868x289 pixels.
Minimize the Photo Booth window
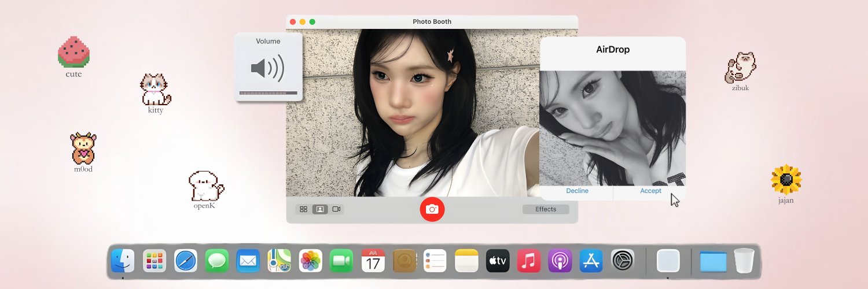coord(303,22)
